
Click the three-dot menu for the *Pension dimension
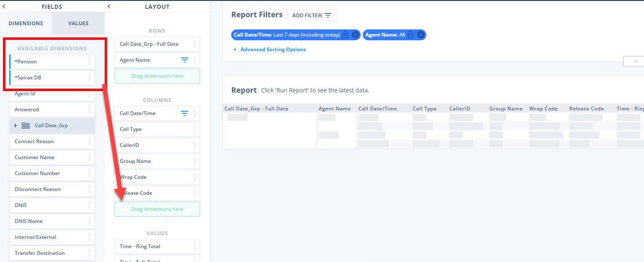[x=90, y=61]
